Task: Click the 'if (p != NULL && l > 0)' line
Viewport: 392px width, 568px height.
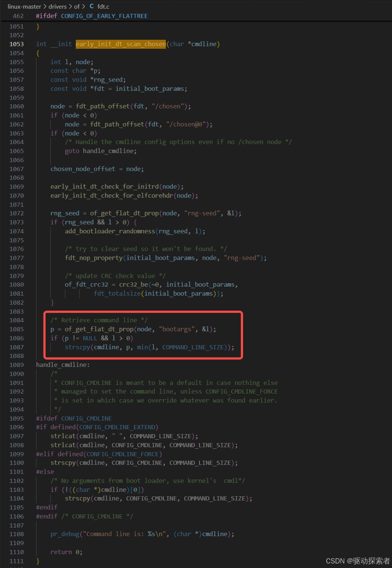Action: click(x=92, y=338)
